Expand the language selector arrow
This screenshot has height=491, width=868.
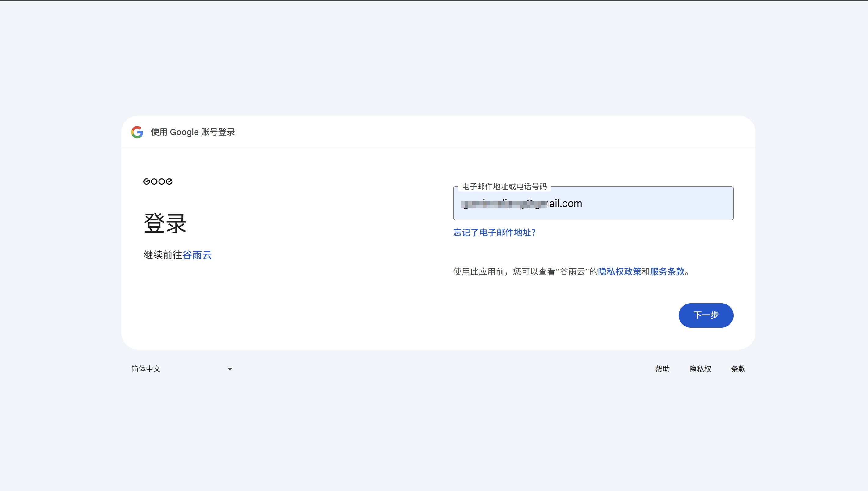pyautogui.click(x=230, y=369)
